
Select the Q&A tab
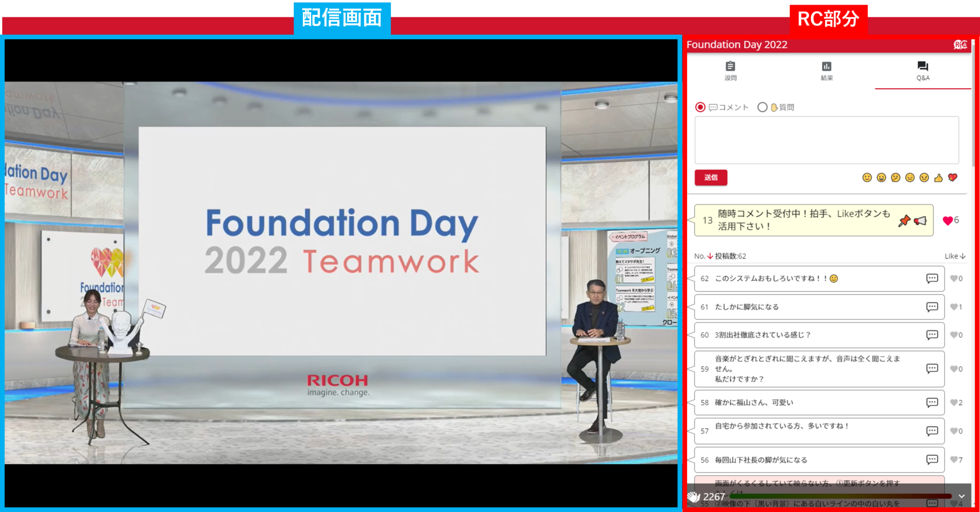[x=923, y=71]
